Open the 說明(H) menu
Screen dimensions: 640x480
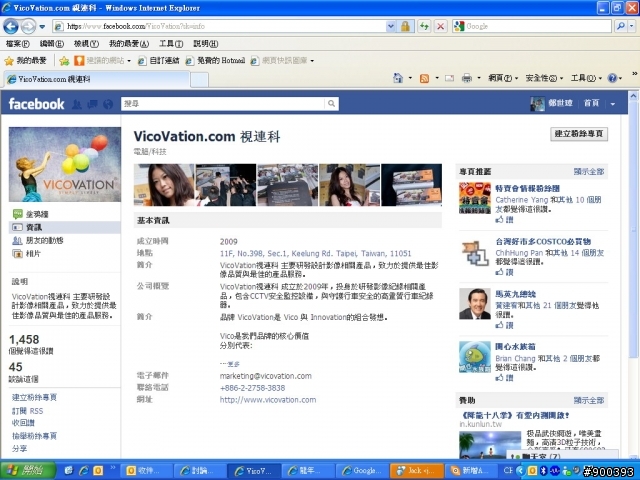pos(205,44)
